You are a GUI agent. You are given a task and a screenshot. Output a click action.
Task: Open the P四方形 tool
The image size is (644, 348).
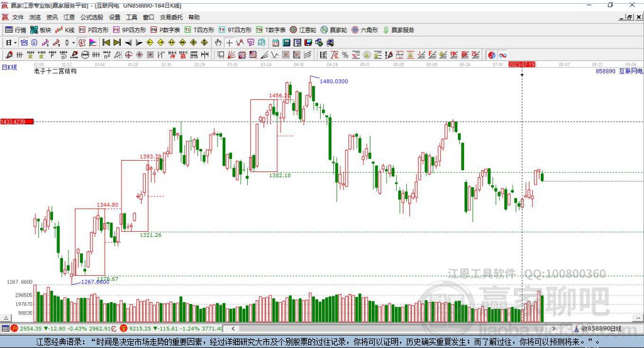tap(94, 30)
